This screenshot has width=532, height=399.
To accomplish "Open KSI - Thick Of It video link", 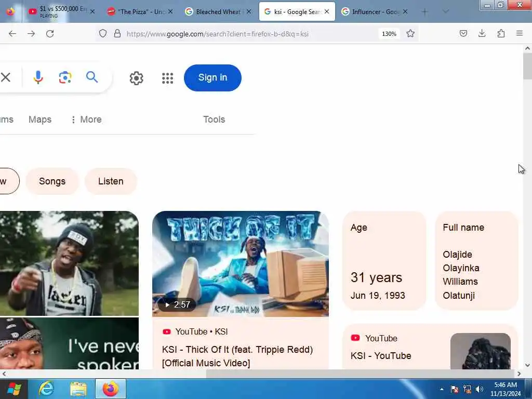I will click(237, 356).
